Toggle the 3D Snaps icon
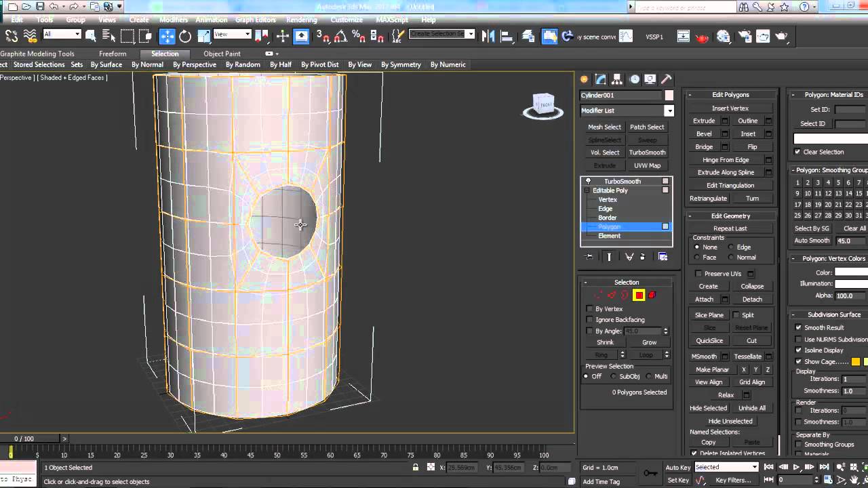 [x=323, y=36]
